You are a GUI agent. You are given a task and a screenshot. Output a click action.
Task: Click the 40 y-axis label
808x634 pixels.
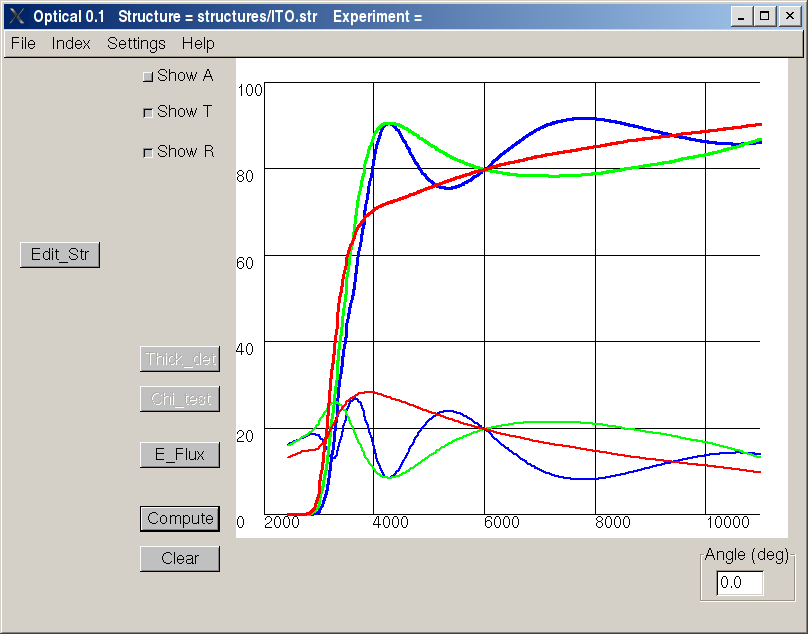(245, 349)
